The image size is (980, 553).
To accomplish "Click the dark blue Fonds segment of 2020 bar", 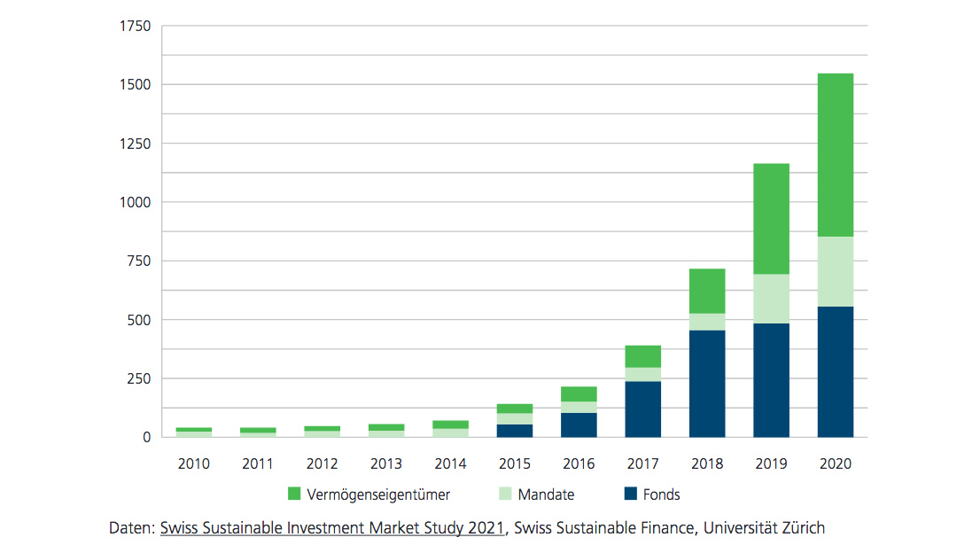I will tap(835, 372).
